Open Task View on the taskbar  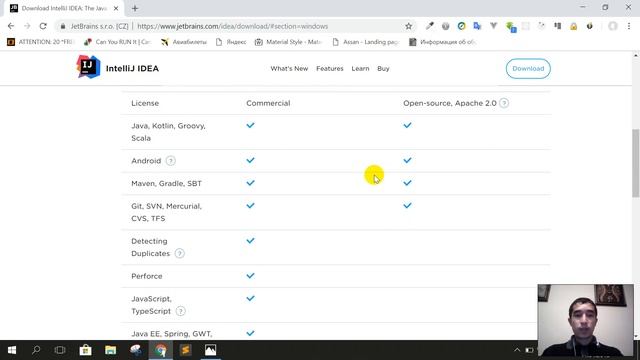[x=60, y=350]
